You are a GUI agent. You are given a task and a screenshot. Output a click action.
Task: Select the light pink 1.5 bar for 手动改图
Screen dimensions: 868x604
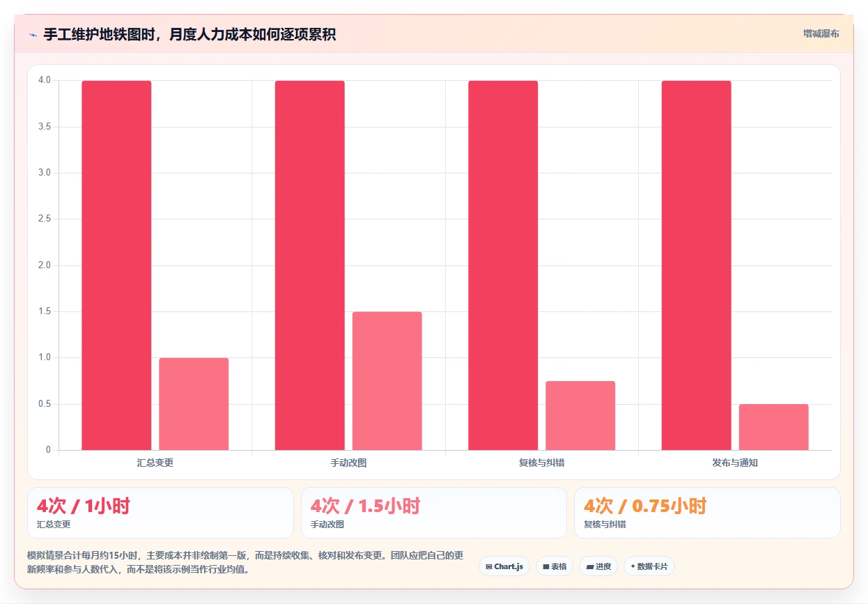point(387,381)
